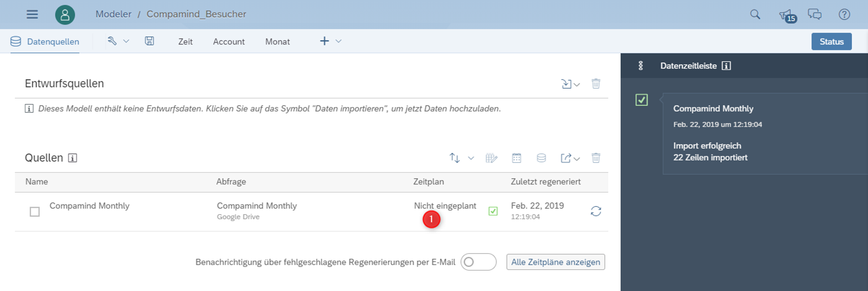Click the user profile avatar
This screenshot has width=868, height=291.
65,14
